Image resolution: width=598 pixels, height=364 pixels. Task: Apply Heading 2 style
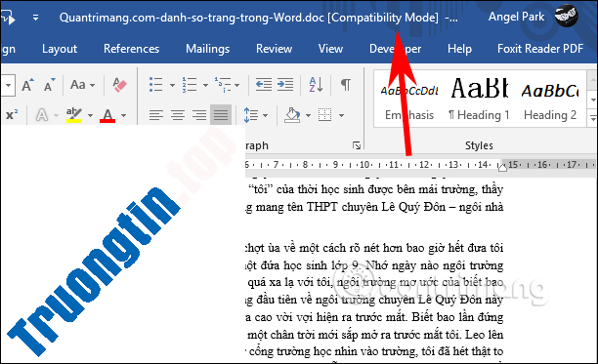(550, 99)
